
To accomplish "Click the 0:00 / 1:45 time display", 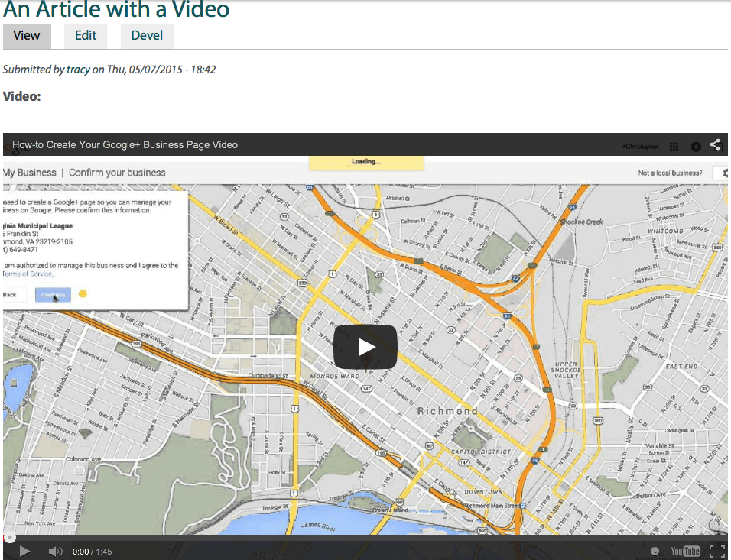I will click(92, 552).
